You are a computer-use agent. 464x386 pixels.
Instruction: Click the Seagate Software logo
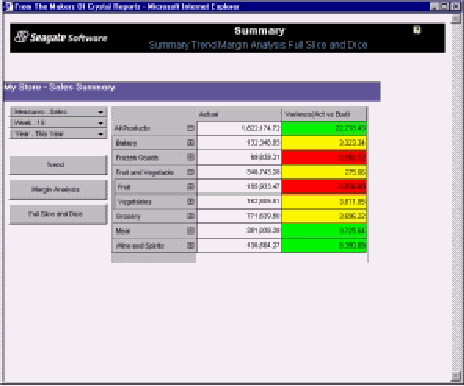[x=61, y=37]
